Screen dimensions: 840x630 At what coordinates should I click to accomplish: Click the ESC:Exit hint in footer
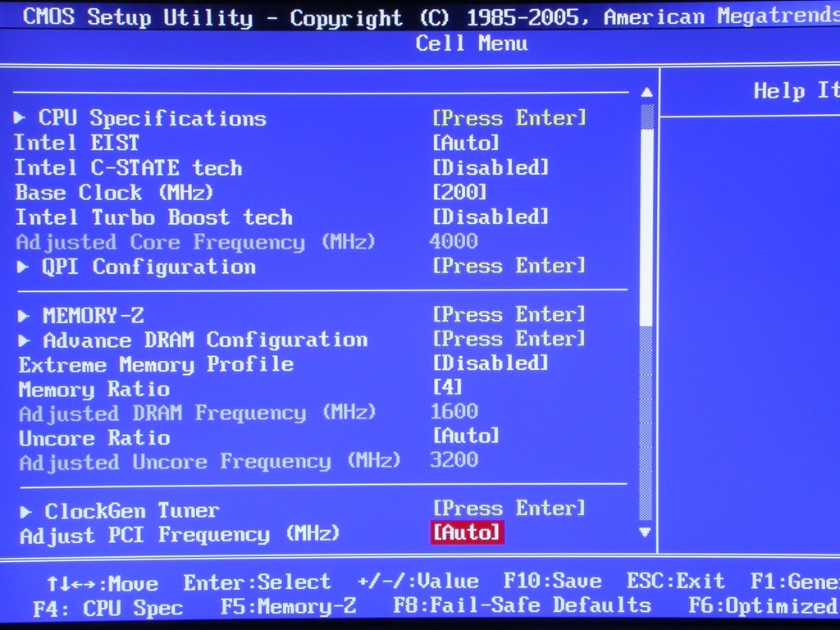click(676, 581)
